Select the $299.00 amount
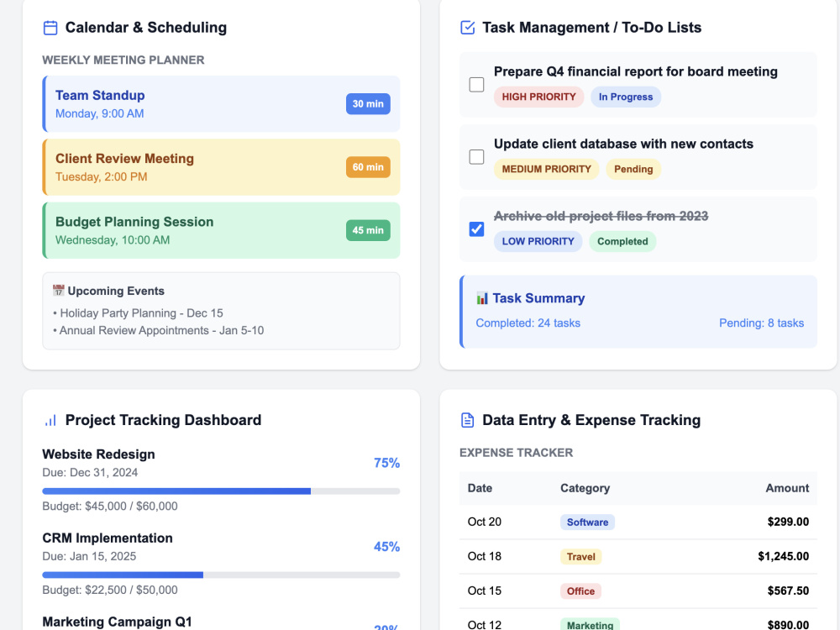Viewport: 840px width, 630px height. (x=788, y=522)
